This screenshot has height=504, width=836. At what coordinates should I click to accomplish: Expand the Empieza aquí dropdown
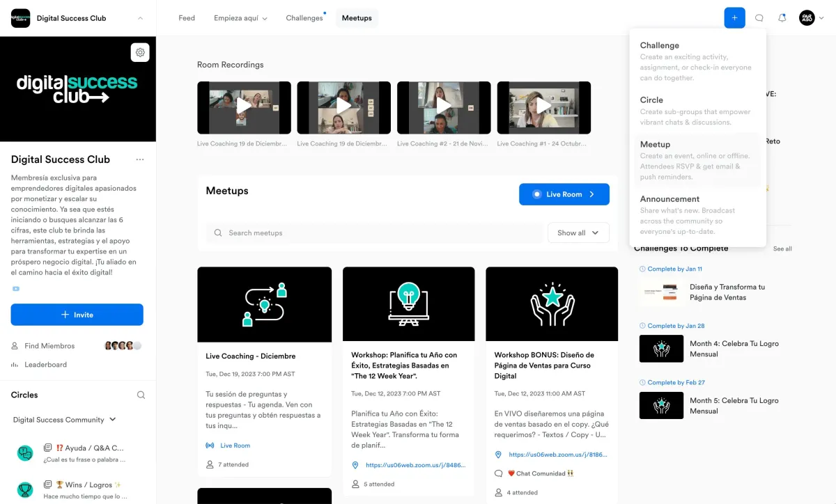pyautogui.click(x=240, y=18)
